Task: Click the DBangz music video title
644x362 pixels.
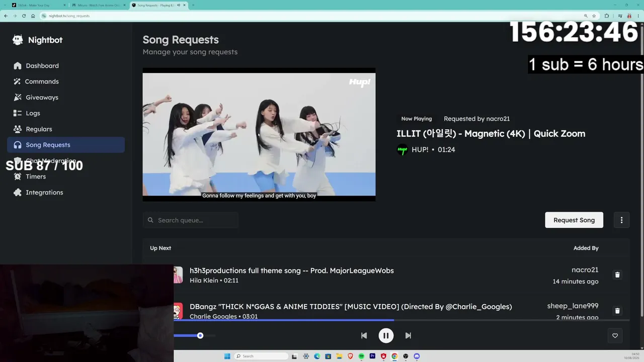Action: click(351, 307)
